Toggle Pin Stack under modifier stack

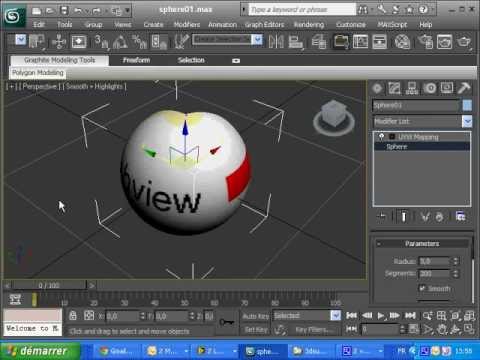point(381,217)
